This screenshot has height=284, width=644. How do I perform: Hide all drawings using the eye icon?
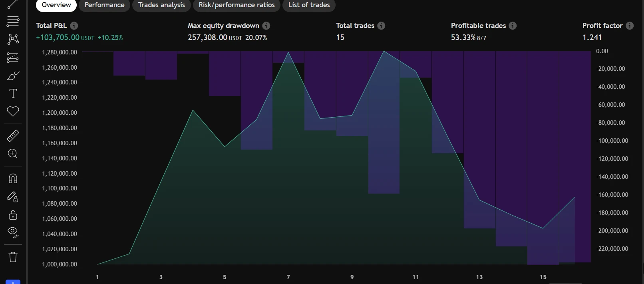coord(13,232)
